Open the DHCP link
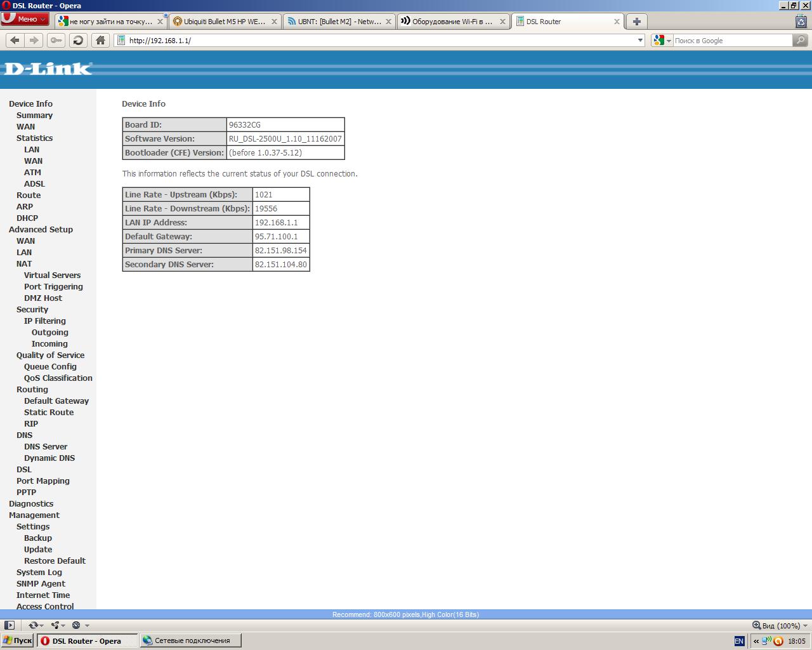 click(27, 218)
